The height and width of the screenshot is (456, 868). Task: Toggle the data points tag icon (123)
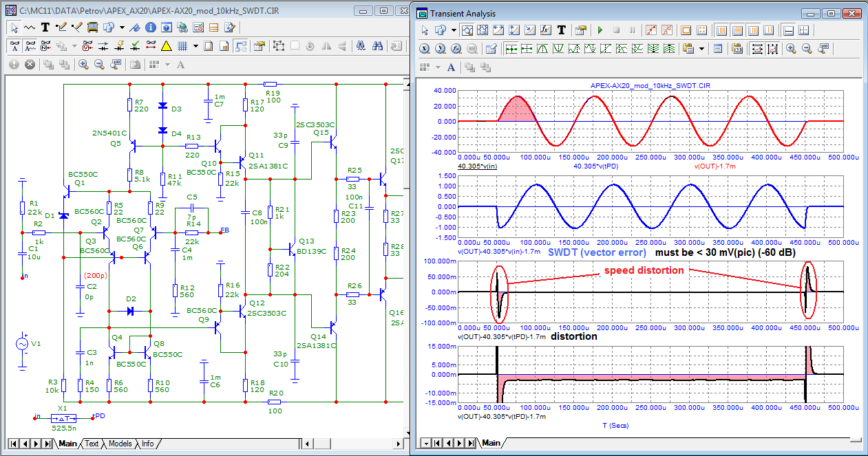737,49
